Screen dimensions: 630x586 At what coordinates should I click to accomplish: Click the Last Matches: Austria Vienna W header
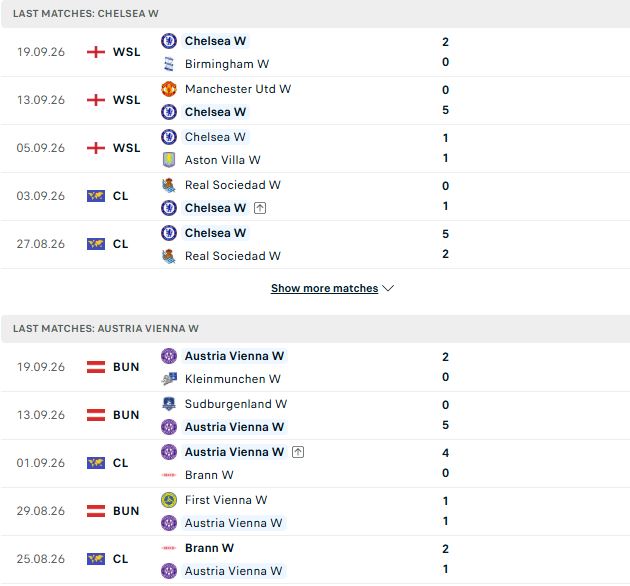315,329
